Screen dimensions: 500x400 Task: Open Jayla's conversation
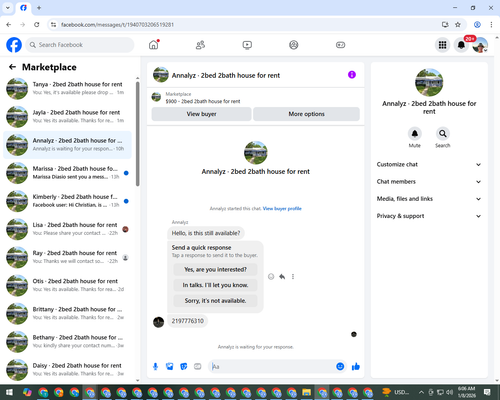[67, 117]
